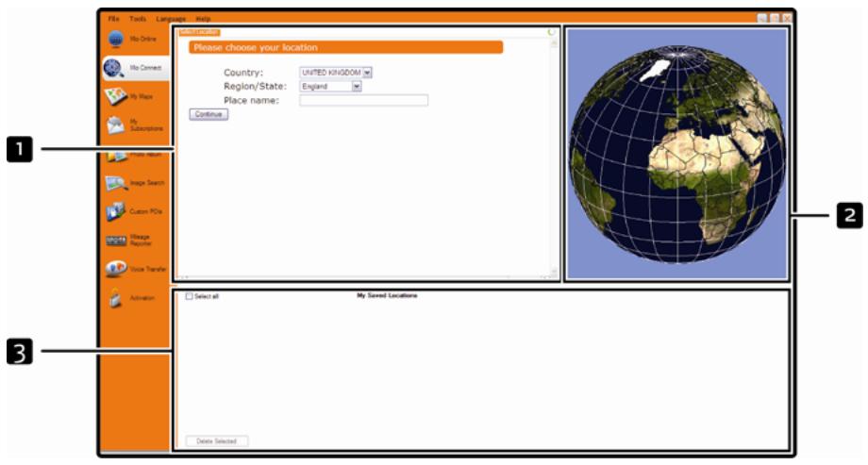
Task: Open My Subscriptions envelope icon
Action: 116,125
